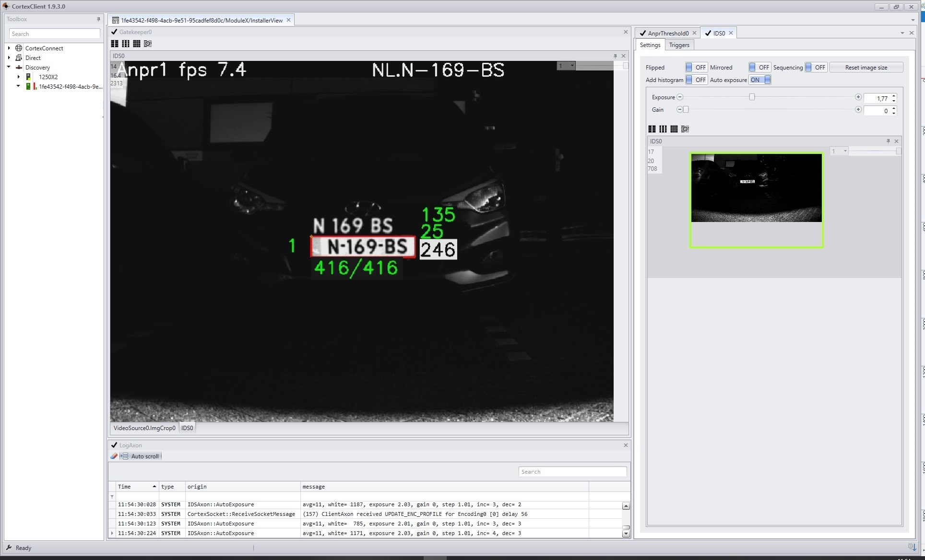This screenshot has height=560, width=925.
Task: Focus the Toolbox Search field
Action: tap(54, 34)
